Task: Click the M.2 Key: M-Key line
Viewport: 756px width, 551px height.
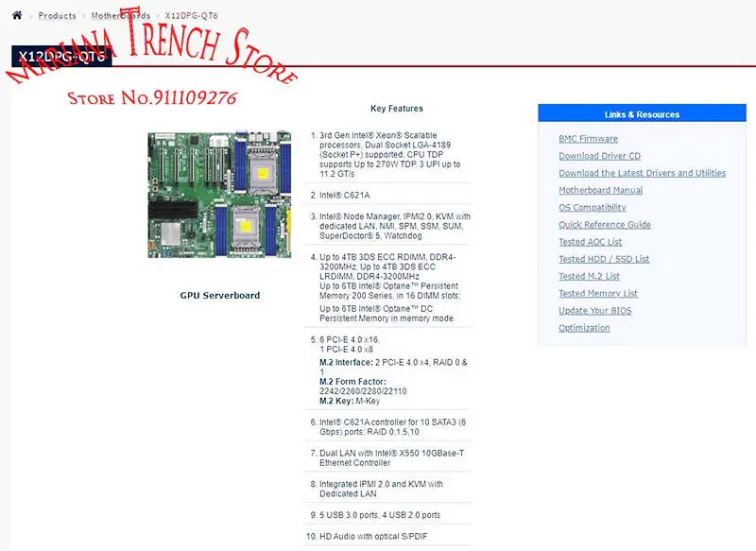Action: 350,401
